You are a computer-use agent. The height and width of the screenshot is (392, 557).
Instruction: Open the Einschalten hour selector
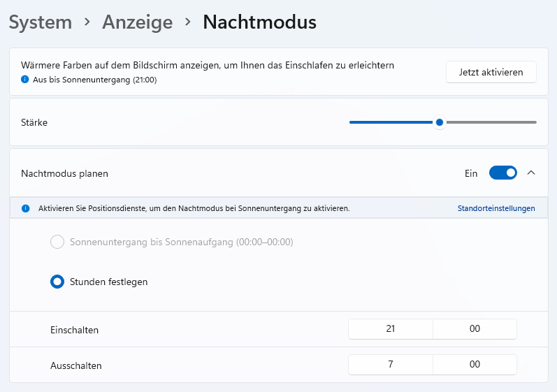[391, 329]
